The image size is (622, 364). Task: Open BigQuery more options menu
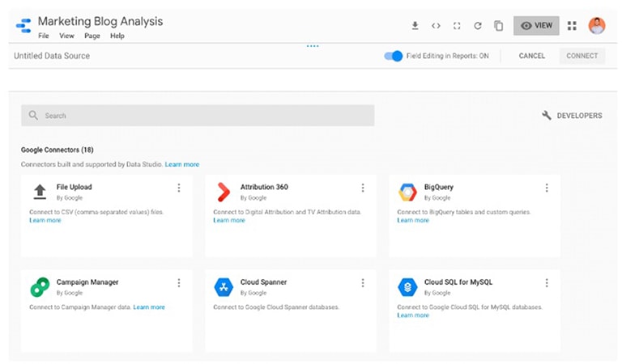point(547,188)
